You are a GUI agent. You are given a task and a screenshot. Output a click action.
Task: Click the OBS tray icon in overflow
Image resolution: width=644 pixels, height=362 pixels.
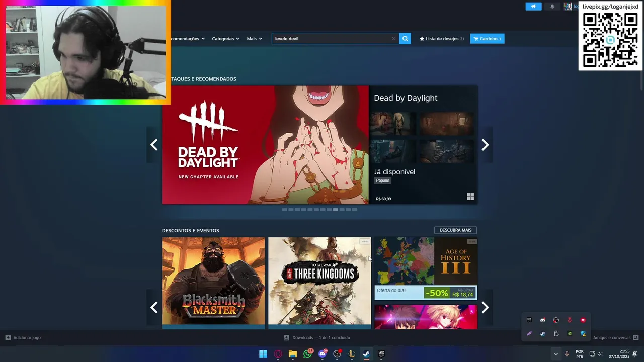pos(556,320)
